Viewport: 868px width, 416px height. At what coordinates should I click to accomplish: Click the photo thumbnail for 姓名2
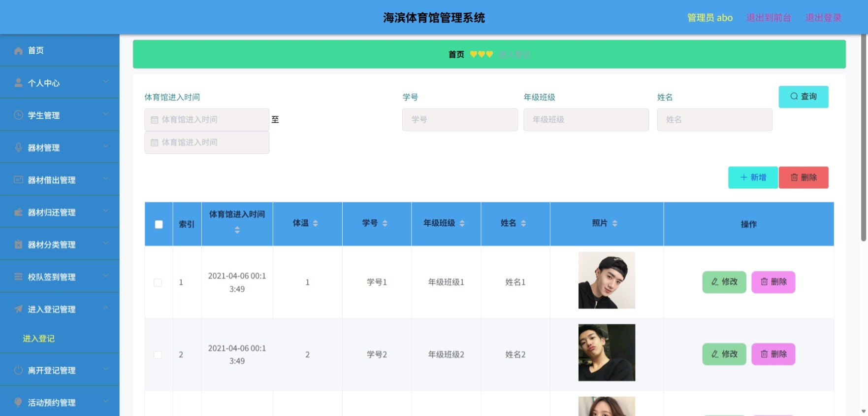tap(607, 352)
